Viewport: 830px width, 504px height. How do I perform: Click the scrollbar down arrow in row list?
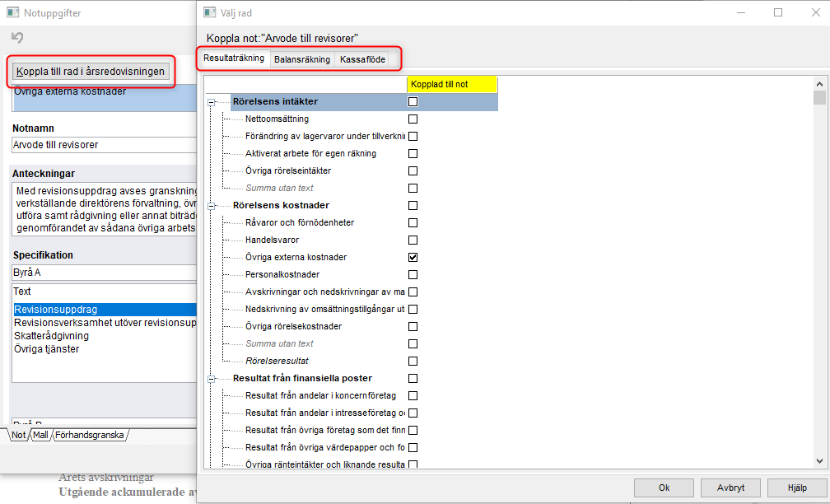(x=819, y=461)
